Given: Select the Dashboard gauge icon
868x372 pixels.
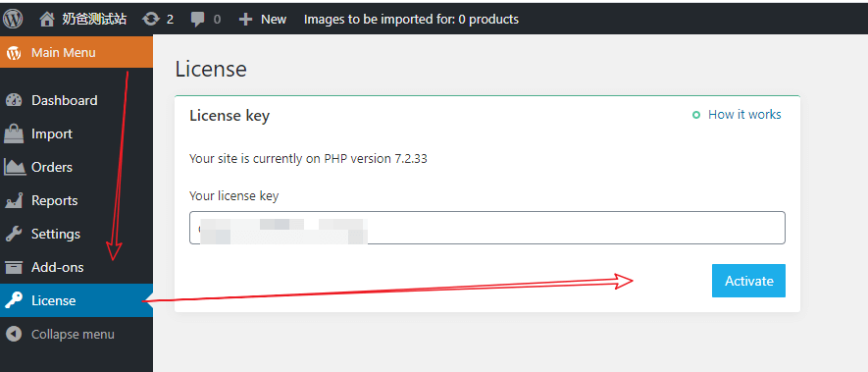Looking at the screenshot, I should pos(14,100).
